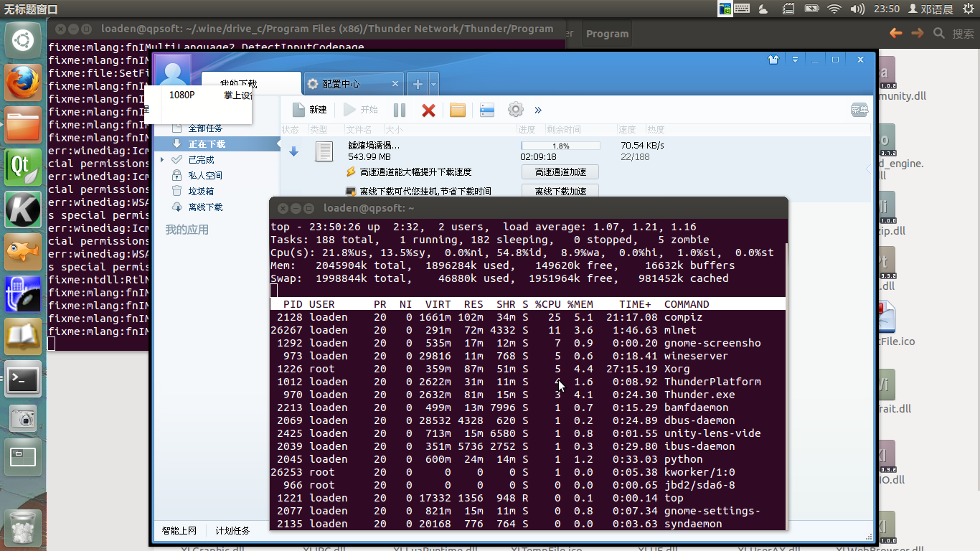Open the screenshot camera launcher icon
The image size is (980, 551).
pyautogui.click(x=23, y=420)
